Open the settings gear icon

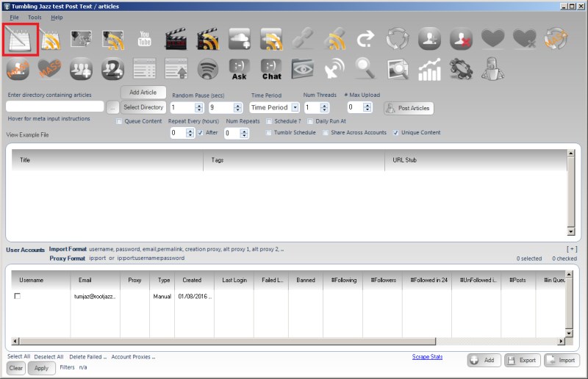[461, 69]
